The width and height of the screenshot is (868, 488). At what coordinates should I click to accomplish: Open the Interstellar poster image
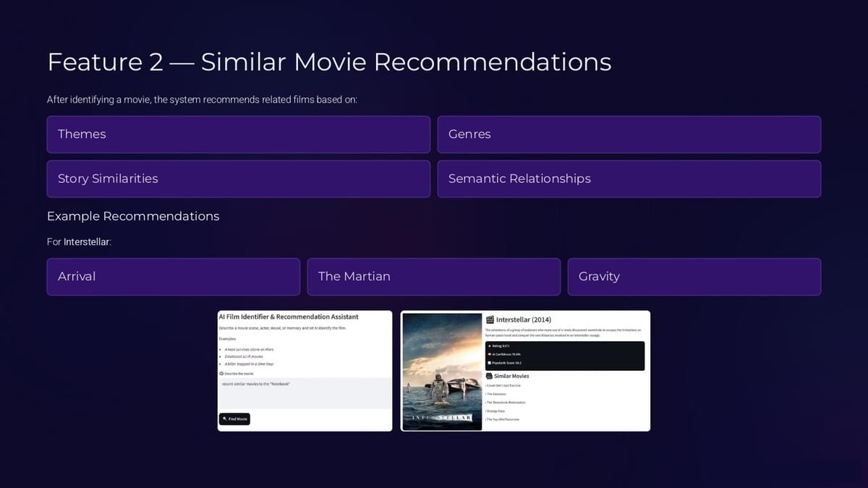tap(442, 372)
